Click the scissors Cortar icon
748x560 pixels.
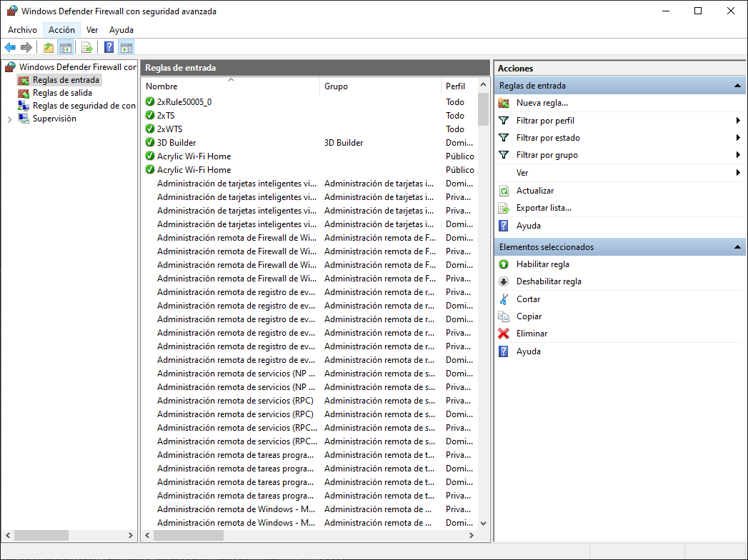503,299
